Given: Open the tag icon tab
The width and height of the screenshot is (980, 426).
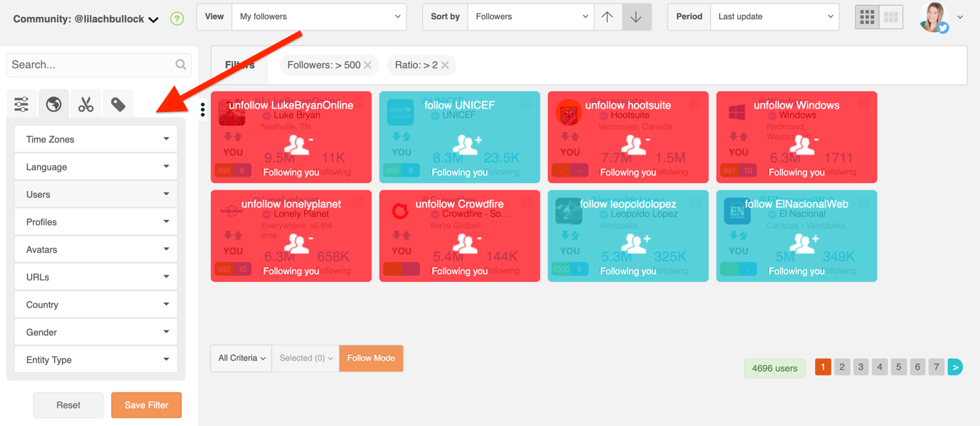Looking at the screenshot, I should [118, 104].
